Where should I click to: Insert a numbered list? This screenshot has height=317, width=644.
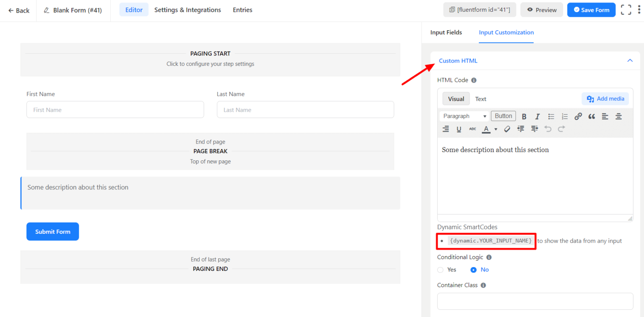click(564, 116)
